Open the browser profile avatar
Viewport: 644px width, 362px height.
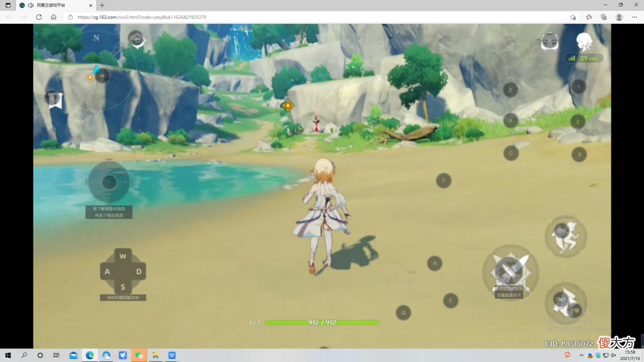point(619,17)
